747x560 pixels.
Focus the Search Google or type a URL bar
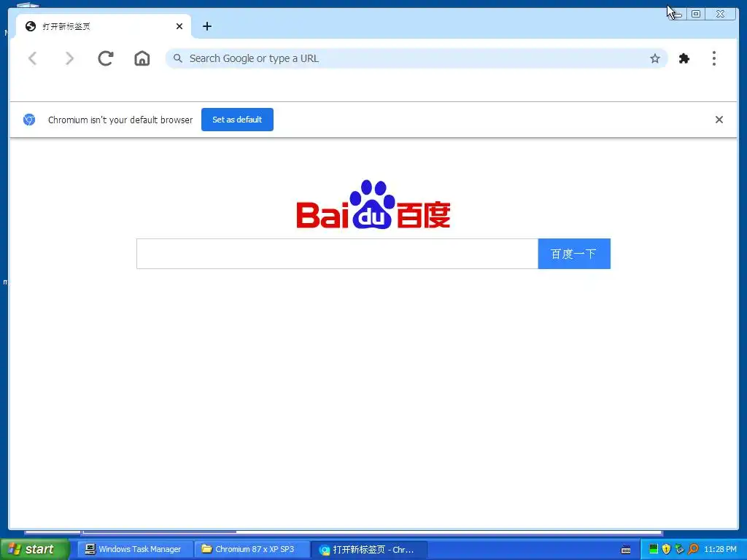[x=416, y=58]
